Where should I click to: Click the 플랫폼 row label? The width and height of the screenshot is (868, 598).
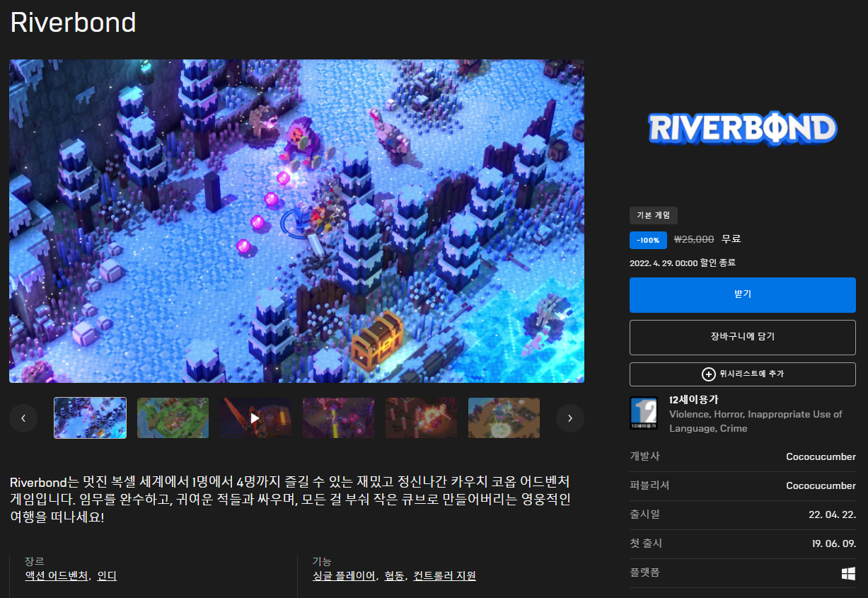pos(644,573)
